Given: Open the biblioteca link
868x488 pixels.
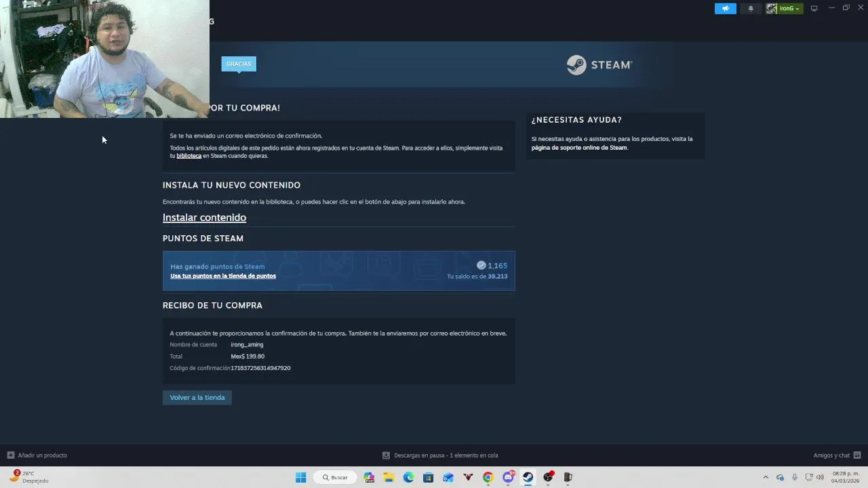Looking at the screenshot, I should [x=189, y=156].
